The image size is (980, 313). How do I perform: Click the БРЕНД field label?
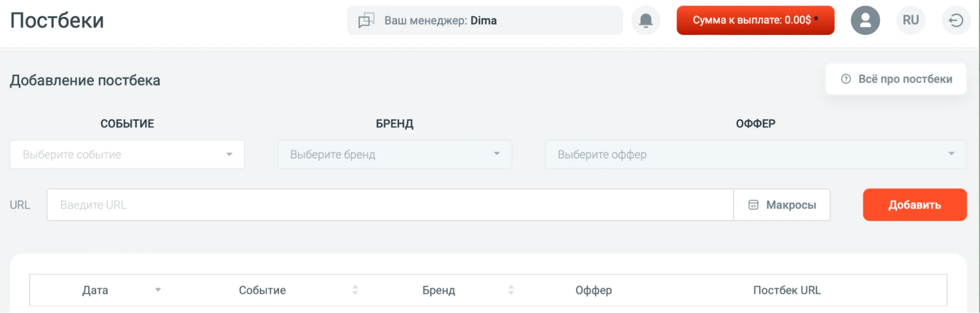pyautogui.click(x=395, y=124)
